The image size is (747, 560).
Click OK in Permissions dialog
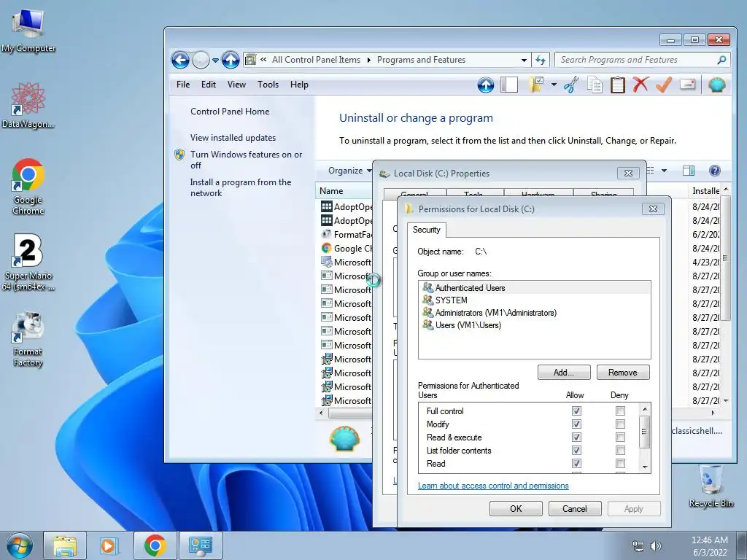(516, 508)
